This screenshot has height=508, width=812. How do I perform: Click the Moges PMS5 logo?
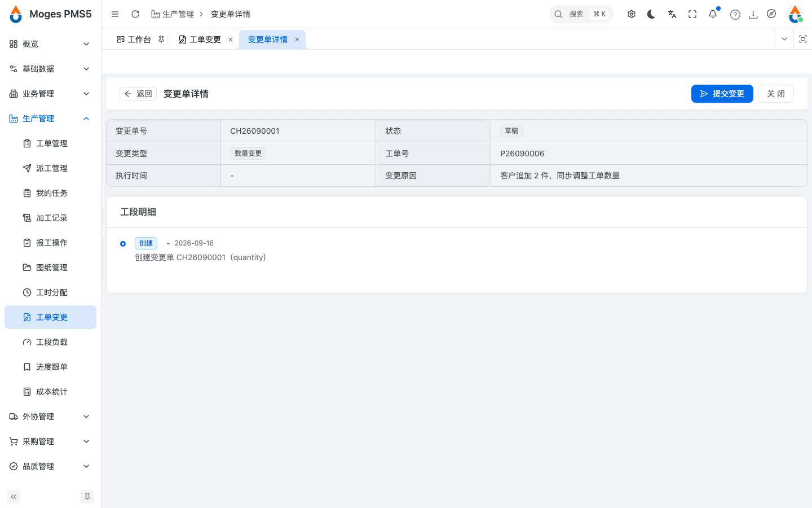(51, 14)
